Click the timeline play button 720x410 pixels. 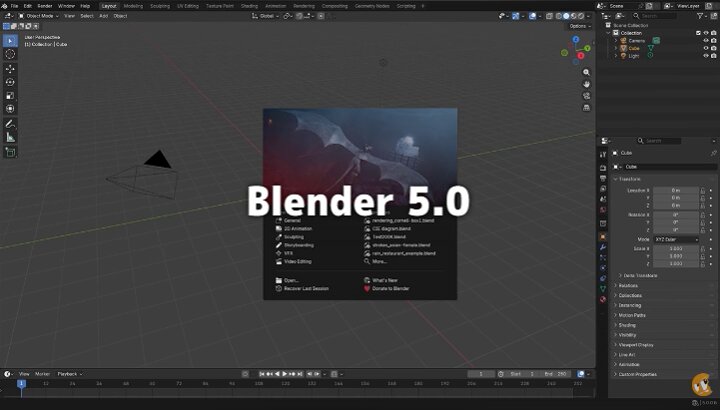coord(285,374)
